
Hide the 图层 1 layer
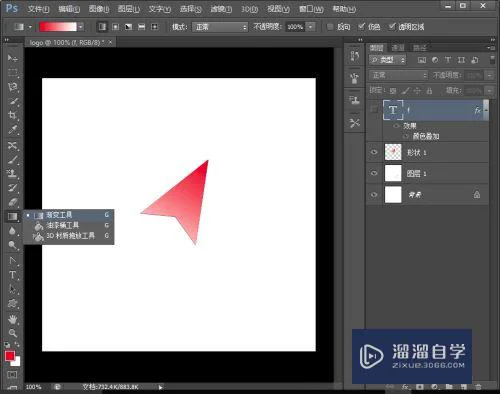(374, 173)
